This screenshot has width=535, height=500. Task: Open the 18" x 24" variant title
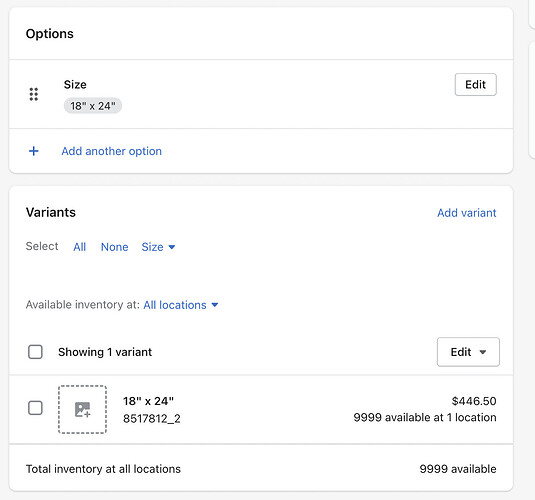(x=148, y=401)
